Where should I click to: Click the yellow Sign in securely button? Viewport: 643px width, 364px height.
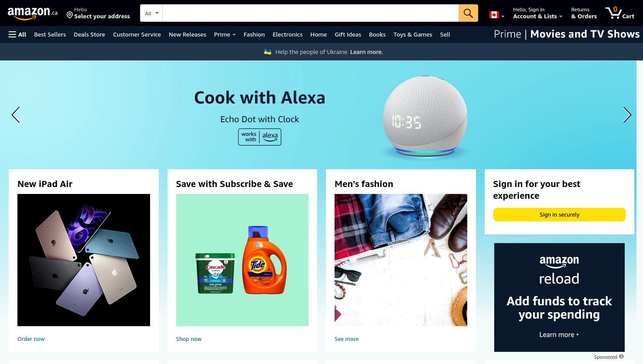(559, 214)
